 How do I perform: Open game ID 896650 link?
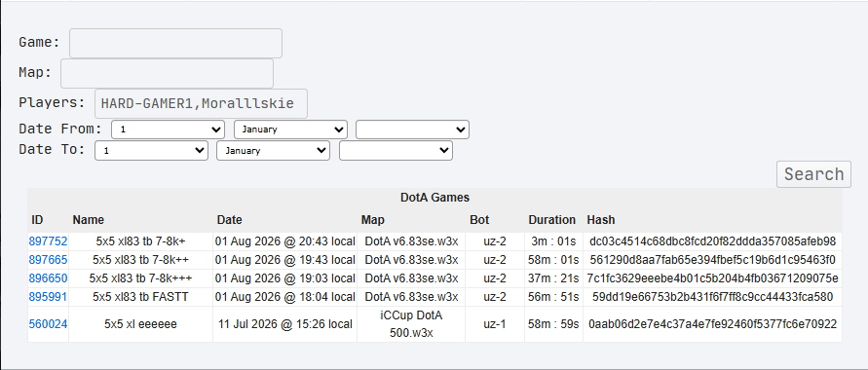[48, 278]
